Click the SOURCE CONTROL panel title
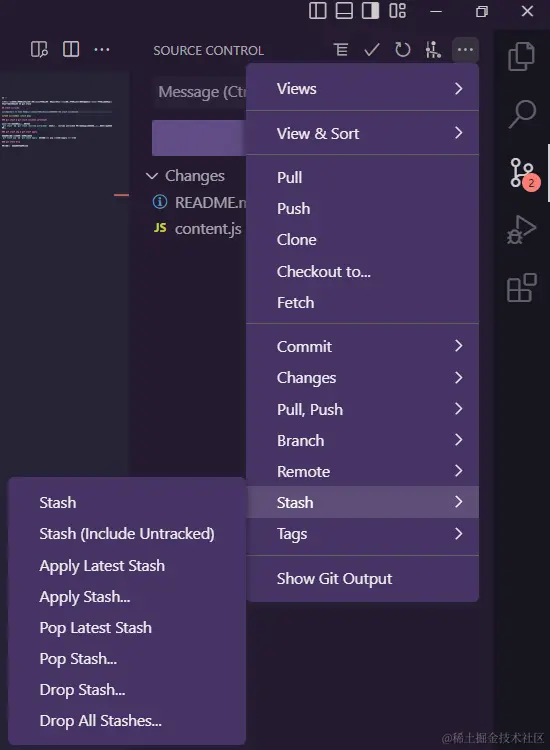Screen dimensions: 550x750 [x=209, y=50]
